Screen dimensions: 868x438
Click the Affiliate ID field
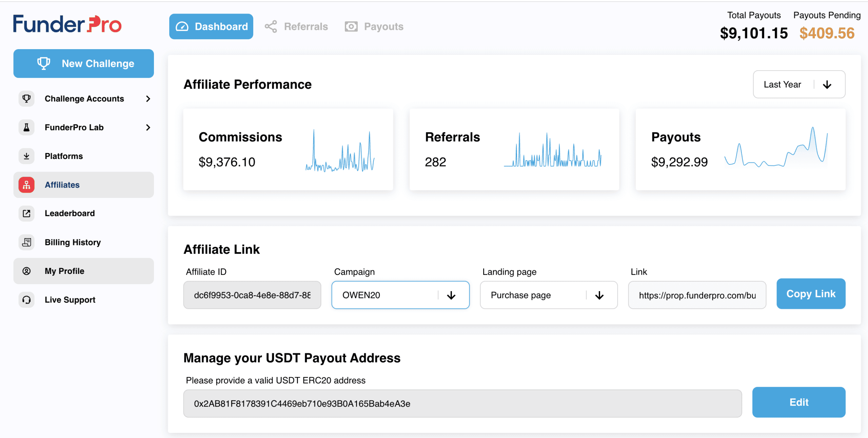click(x=252, y=295)
